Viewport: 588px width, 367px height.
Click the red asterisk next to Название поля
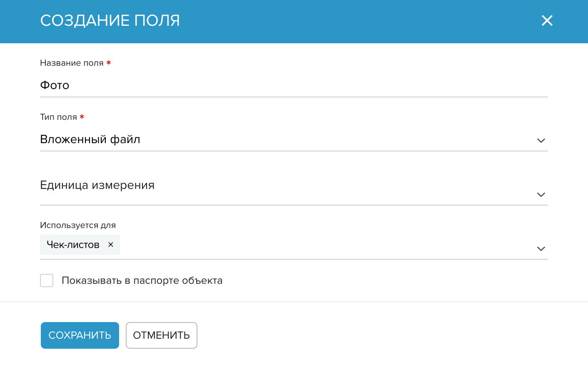(108, 63)
